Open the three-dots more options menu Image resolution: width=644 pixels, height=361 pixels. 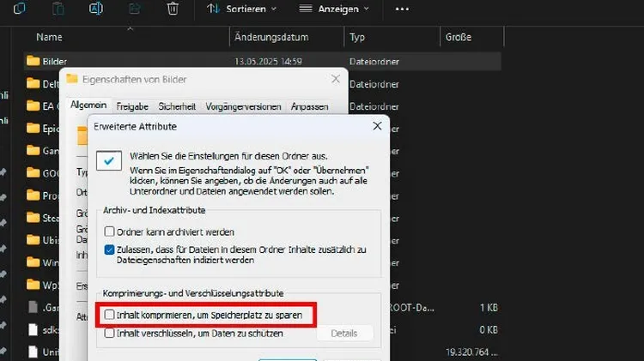pos(402,9)
